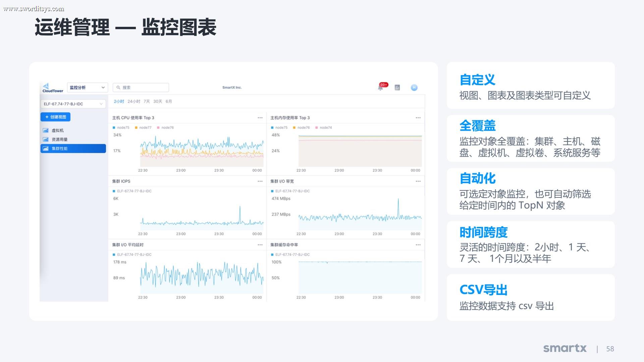This screenshot has width=644, height=362.
Task: Click the 主机 CPU 使用率 Top 3 chart title
Action: (x=133, y=118)
